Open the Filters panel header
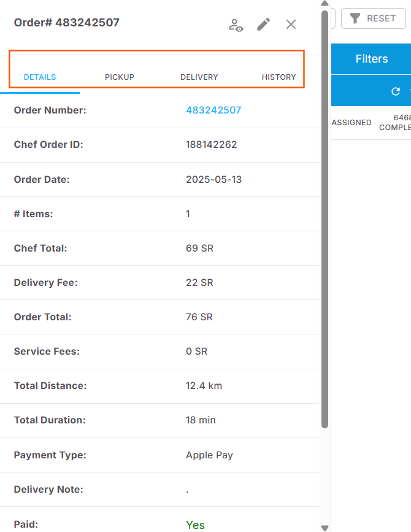The image size is (411, 532). 371,59
